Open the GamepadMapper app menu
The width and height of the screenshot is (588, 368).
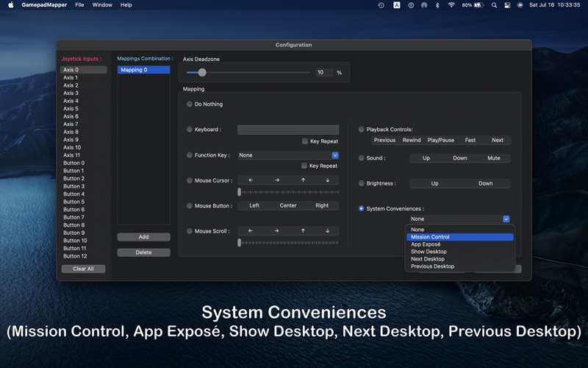coord(44,5)
